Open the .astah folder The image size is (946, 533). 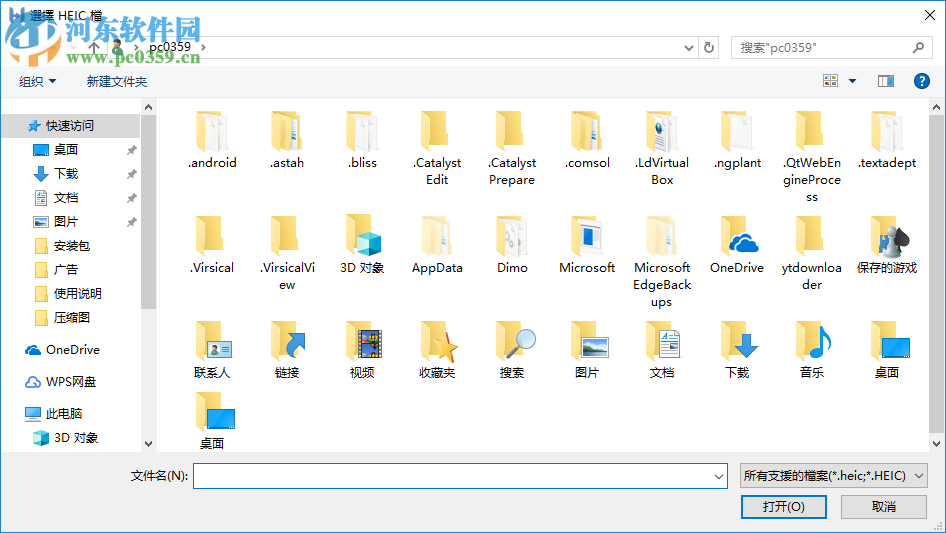287,140
